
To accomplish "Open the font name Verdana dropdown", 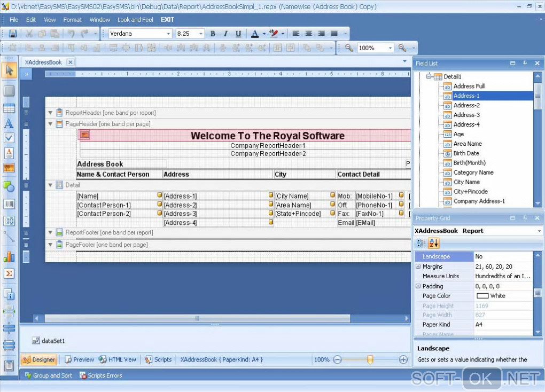I will [x=168, y=34].
